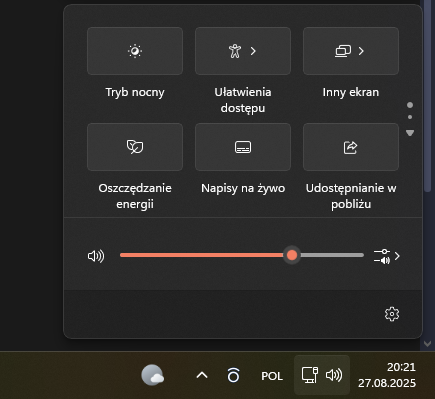Open the weather widget taskbar icon
The height and width of the screenshot is (399, 435).
[152, 375]
